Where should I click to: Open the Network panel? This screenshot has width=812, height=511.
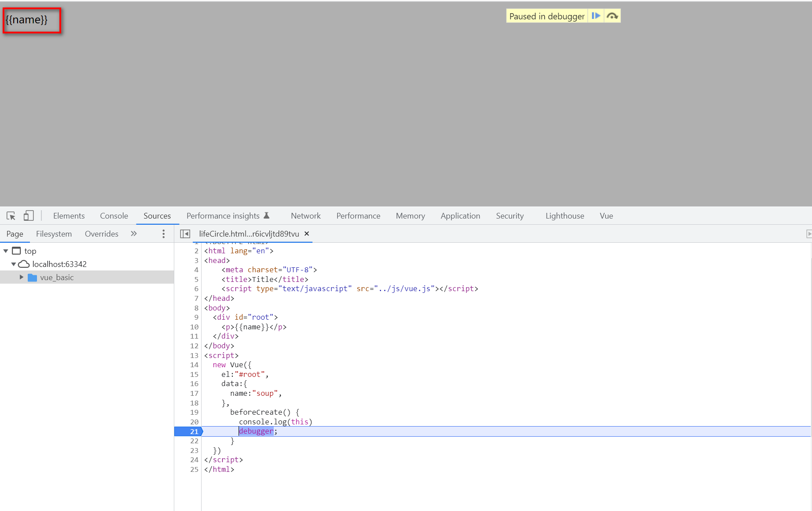click(x=305, y=216)
